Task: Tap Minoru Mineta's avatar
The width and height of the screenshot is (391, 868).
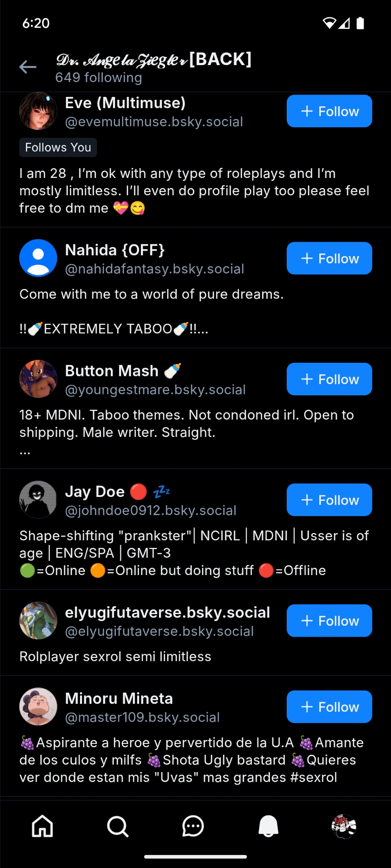Action: (x=38, y=707)
